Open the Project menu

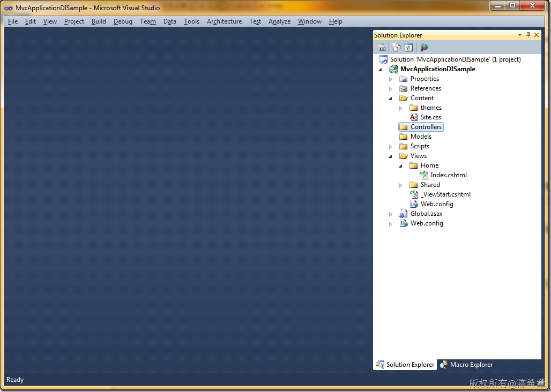[74, 21]
